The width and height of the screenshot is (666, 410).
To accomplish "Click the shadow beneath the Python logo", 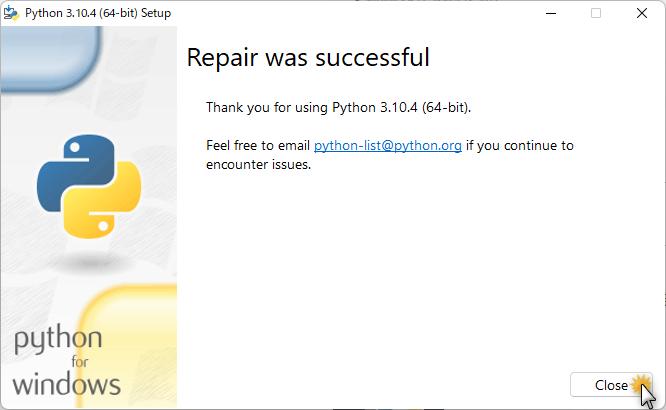I will [x=90, y=263].
